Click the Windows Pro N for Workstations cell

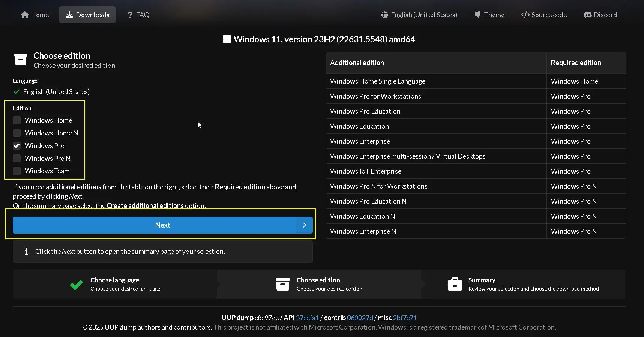[x=436, y=186]
